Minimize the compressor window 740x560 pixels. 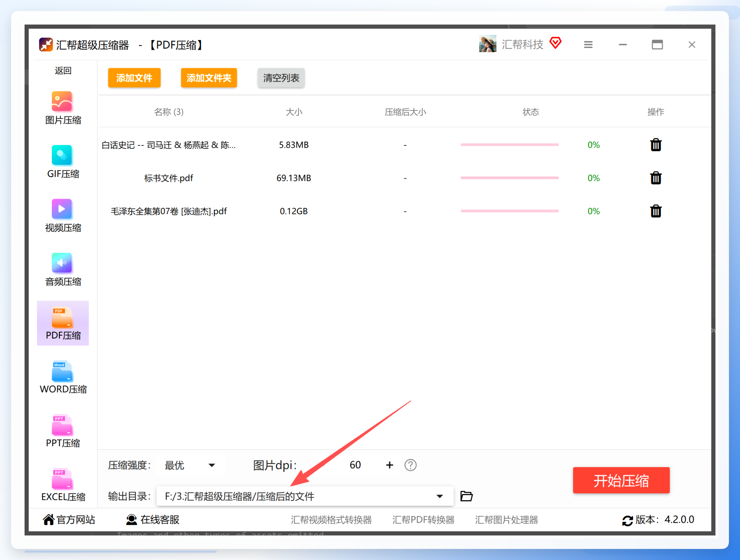pyautogui.click(x=623, y=44)
